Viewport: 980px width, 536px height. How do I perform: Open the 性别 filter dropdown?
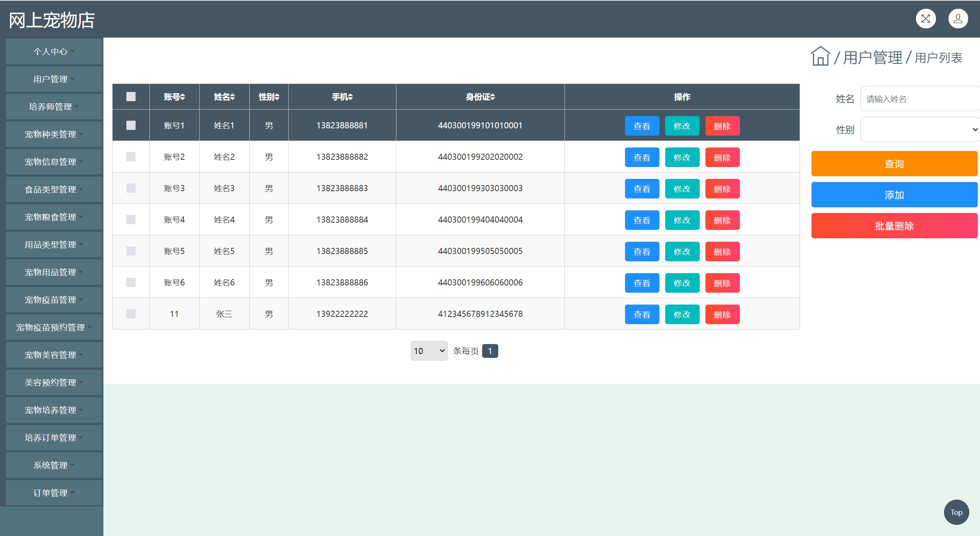(920, 129)
